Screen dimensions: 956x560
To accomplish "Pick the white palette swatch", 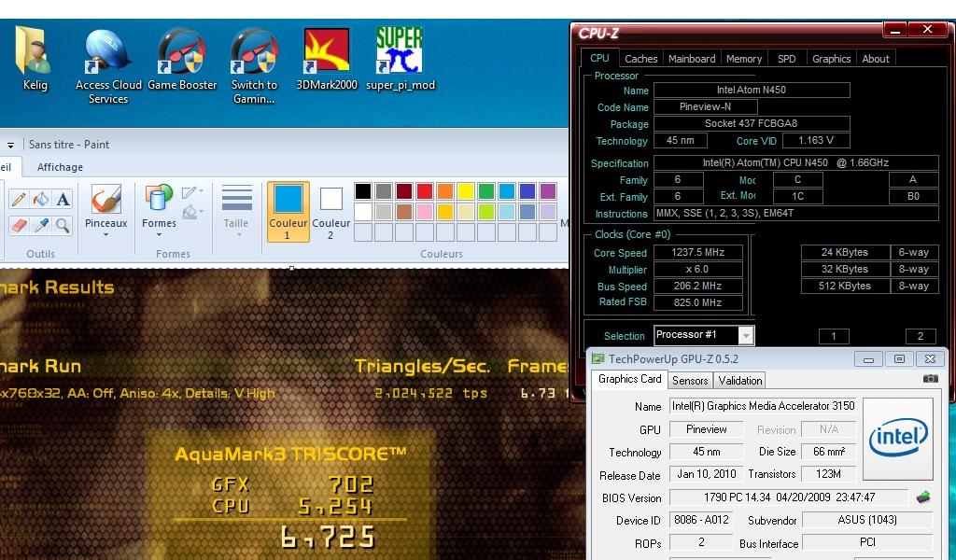I will coord(363,212).
